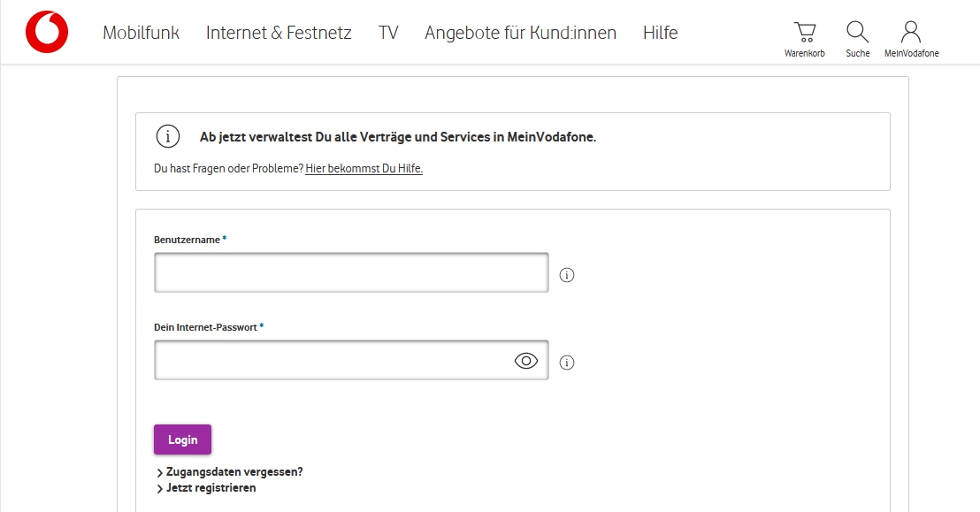Image resolution: width=980 pixels, height=512 pixels.
Task: Open the Mobilfunk menu
Action: click(141, 33)
